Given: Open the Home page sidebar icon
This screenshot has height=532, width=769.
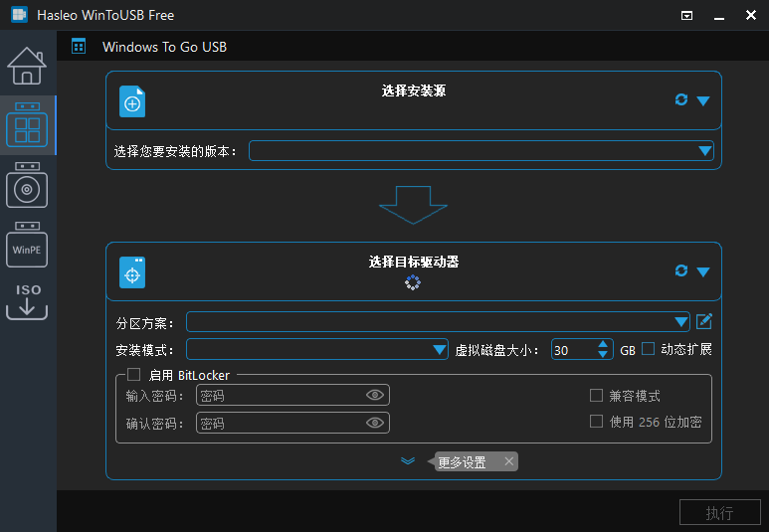Looking at the screenshot, I should pyautogui.click(x=27, y=67).
